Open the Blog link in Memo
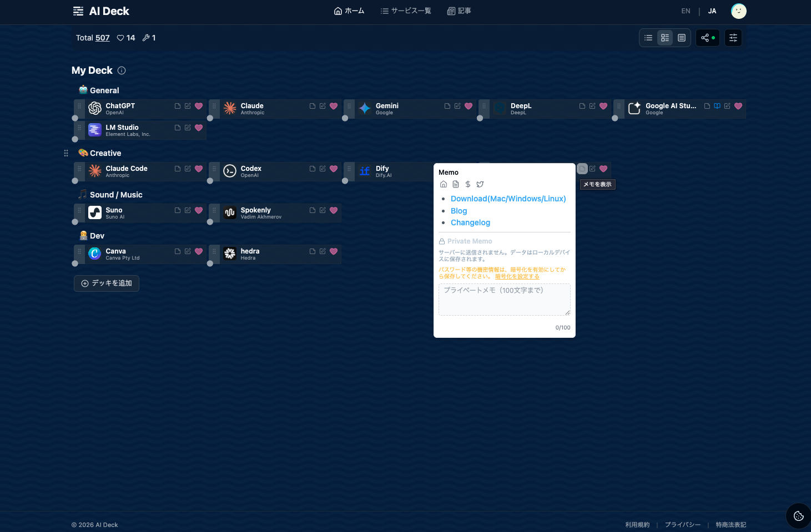The height and width of the screenshot is (532, 811). (459, 211)
